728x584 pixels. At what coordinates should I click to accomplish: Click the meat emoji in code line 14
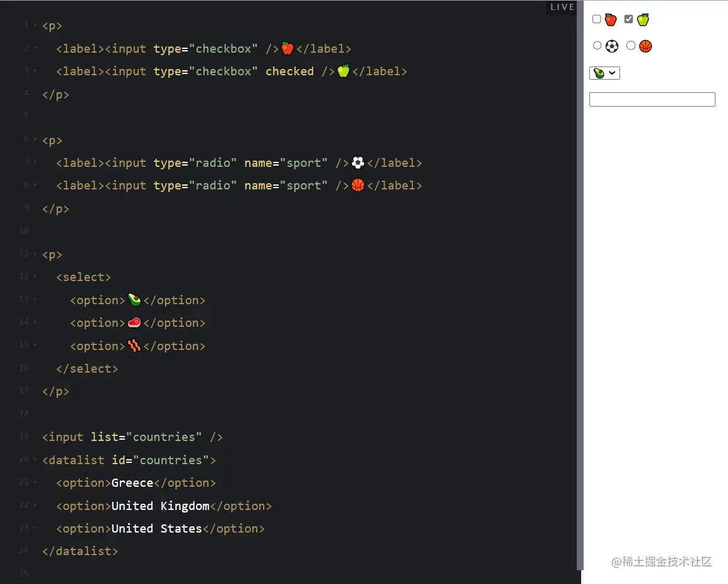coord(134,322)
